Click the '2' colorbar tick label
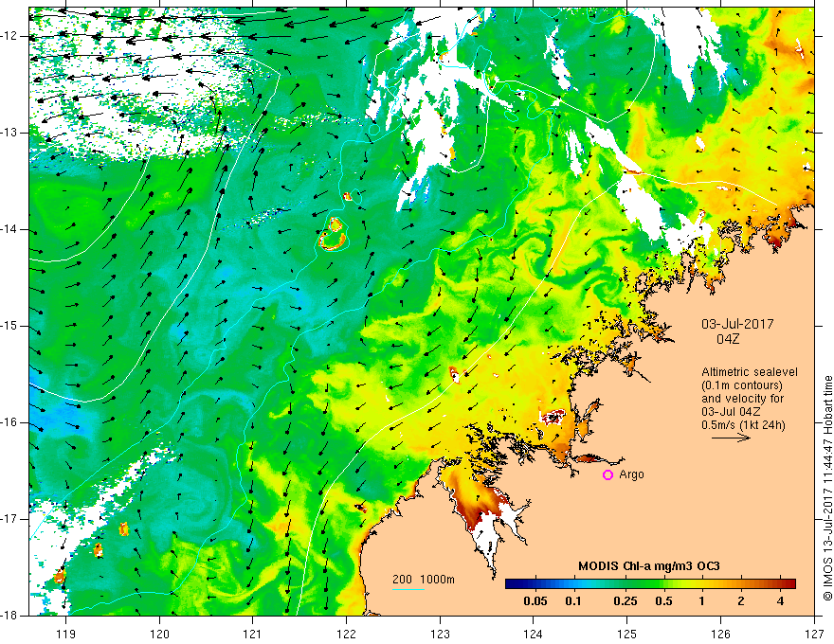834x644 pixels. (741, 601)
